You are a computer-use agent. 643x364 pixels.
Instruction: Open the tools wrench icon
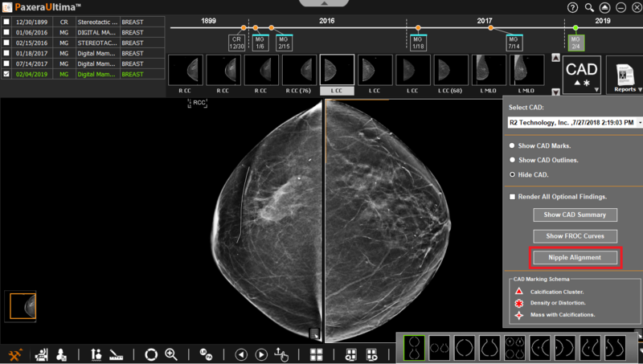[15, 354]
